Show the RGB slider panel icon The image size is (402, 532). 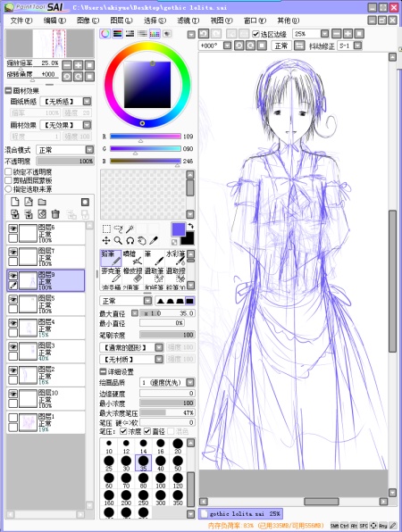tap(118, 34)
